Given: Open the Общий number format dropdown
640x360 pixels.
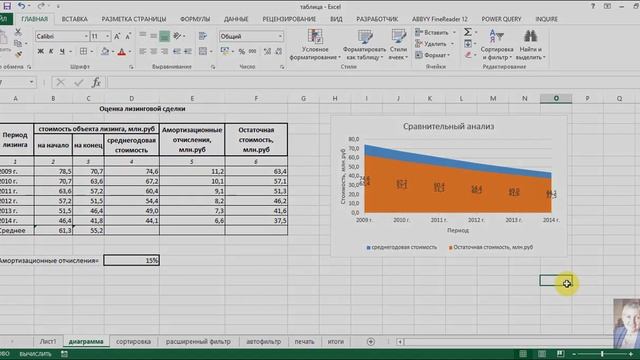Looking at the screenshot, I should tap(280, 36).
